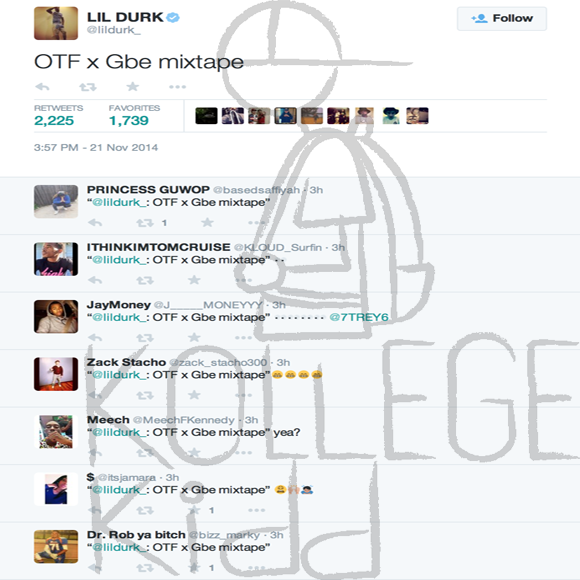Open Lil Durk's profile avatar

[56, 23]
